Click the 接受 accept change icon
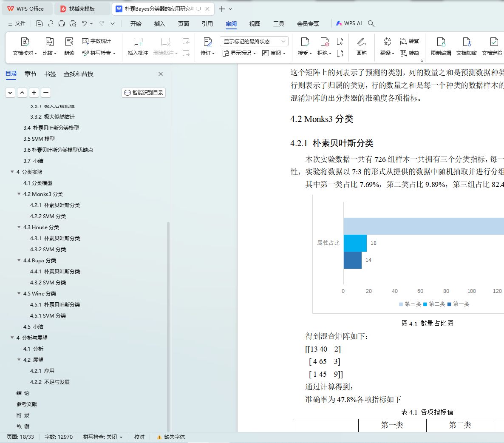Screen dimensions: 504x443 [305, 42]
